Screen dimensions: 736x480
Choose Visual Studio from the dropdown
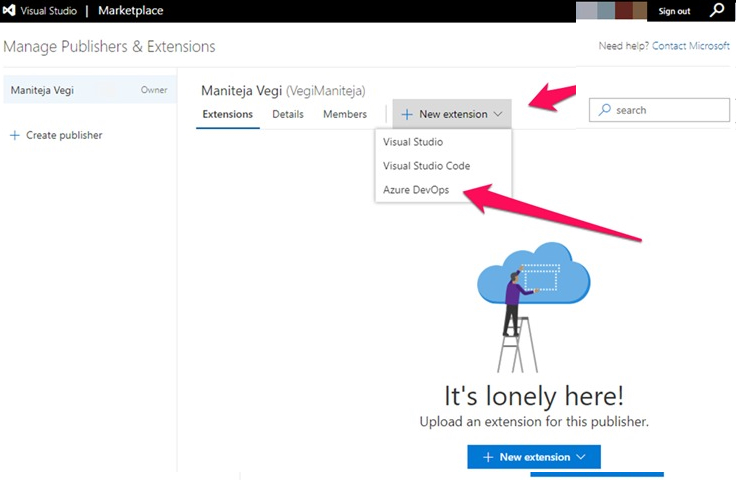[x=413, y=142]
